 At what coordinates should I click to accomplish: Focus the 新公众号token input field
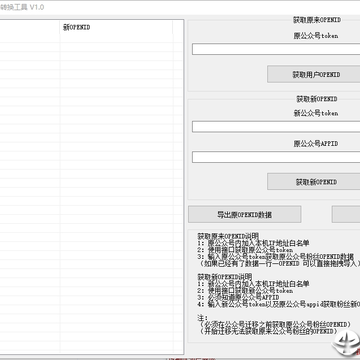(276, 127)
